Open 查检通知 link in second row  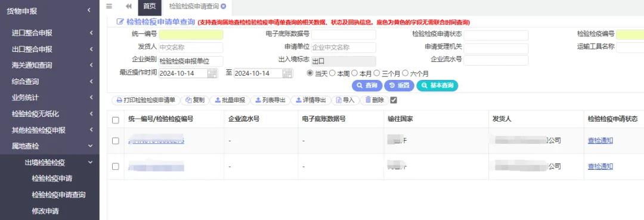point(600,166)
